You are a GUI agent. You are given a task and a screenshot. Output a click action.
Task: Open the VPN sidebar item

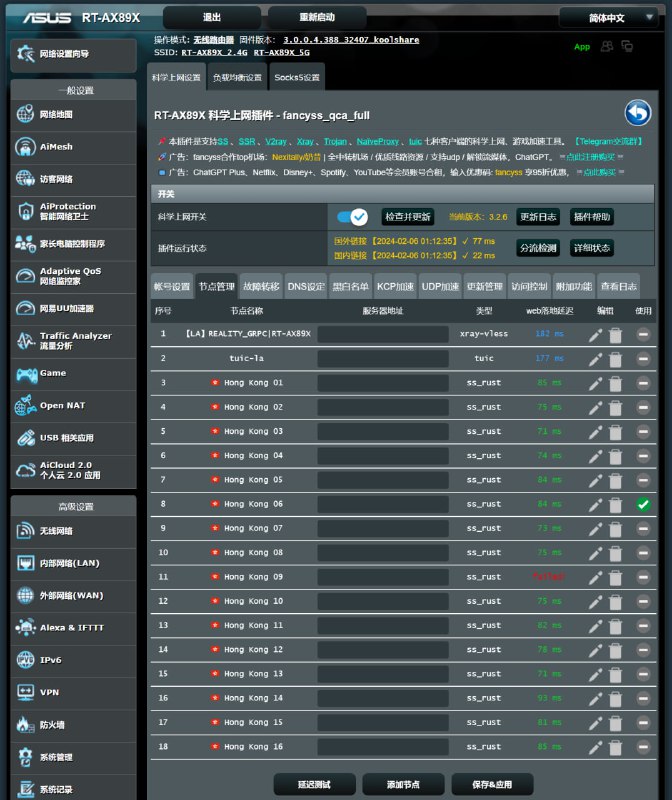point(73,692)
